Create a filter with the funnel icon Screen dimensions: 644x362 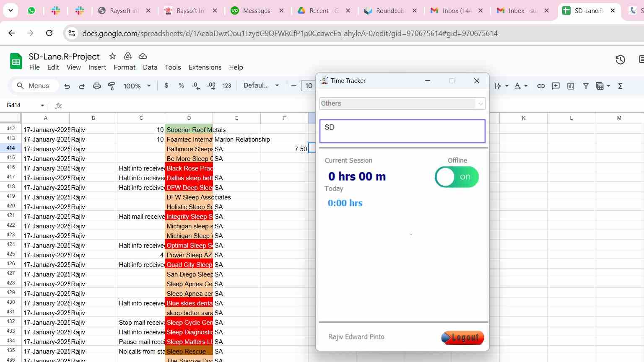(586, 86)
